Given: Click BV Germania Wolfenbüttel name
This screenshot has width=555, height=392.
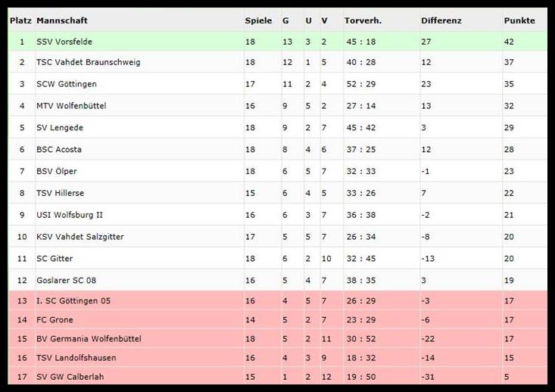Looking at the screenshot, I should [x=89, y=338].
